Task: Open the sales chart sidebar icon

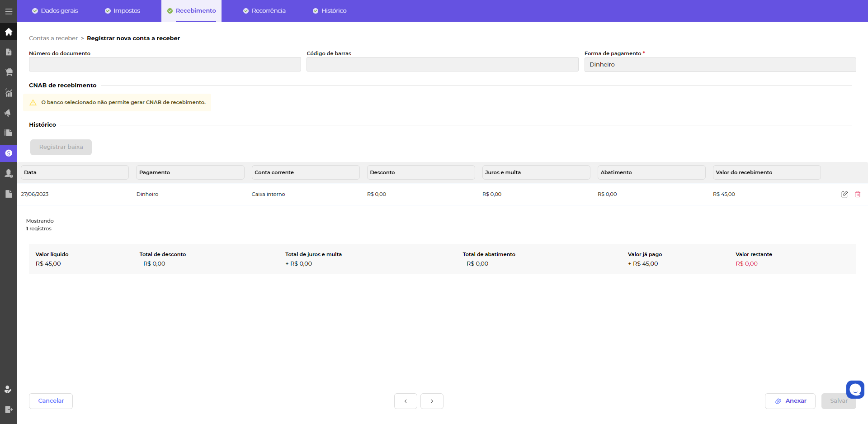Action: [9, 93]
